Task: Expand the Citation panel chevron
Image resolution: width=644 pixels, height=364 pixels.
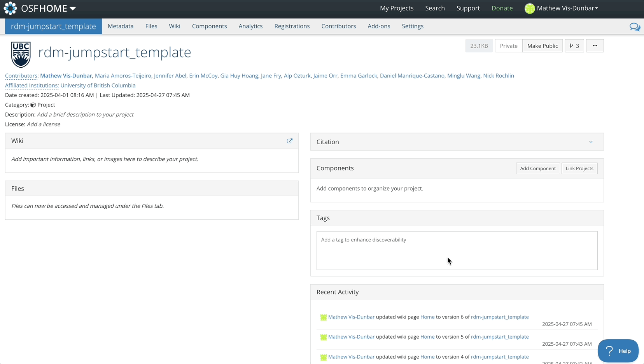Action: pyautogui.click(x=591, y=142)
